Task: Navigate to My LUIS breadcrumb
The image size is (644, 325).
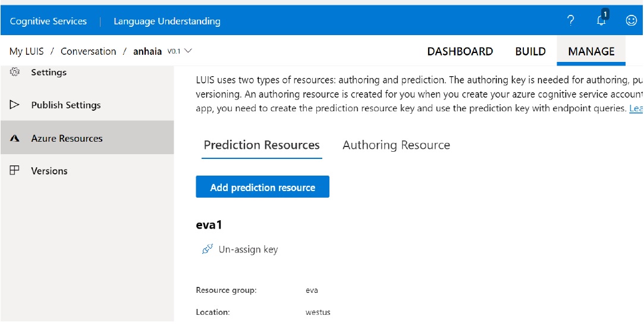Action: 27,51
